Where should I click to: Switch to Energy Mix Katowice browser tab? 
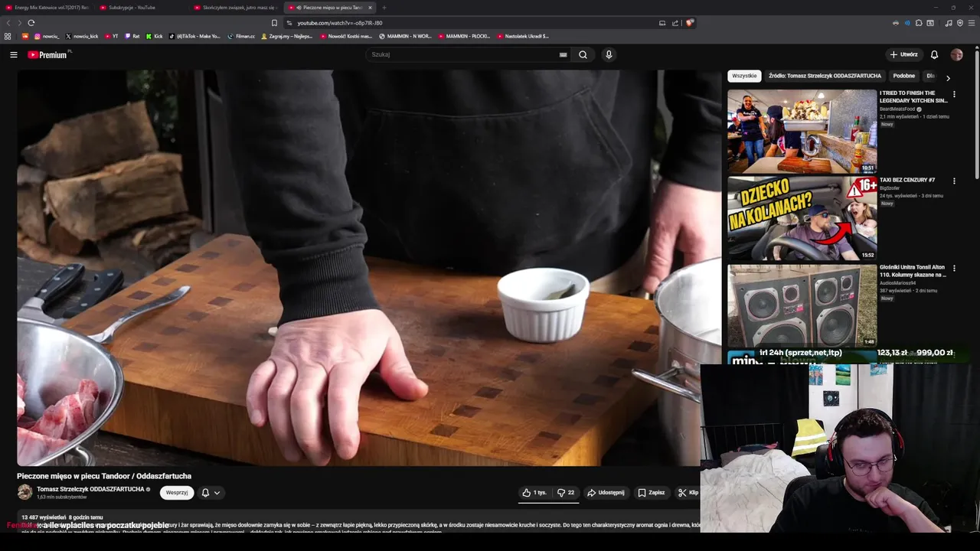pyautogui.click(x=47, y=8)
